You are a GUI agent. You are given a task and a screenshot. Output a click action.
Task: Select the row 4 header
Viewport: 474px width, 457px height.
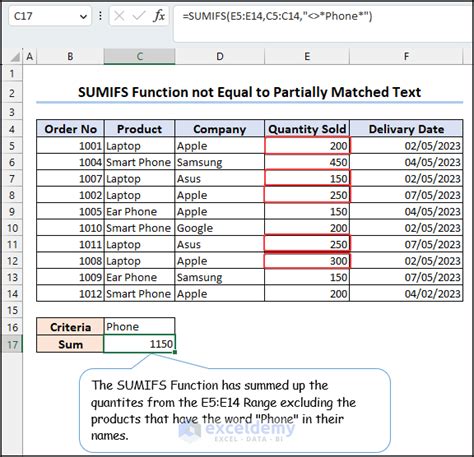(12, 129)
